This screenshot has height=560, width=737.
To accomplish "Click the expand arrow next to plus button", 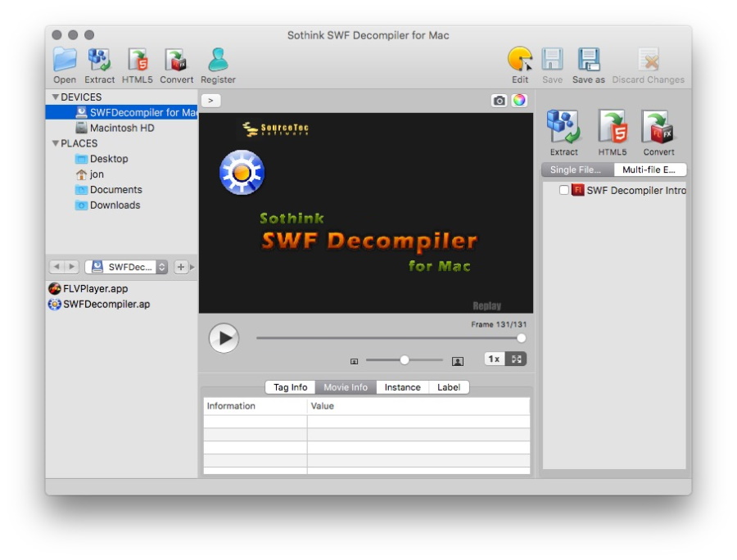I will [x=192, y=267].
